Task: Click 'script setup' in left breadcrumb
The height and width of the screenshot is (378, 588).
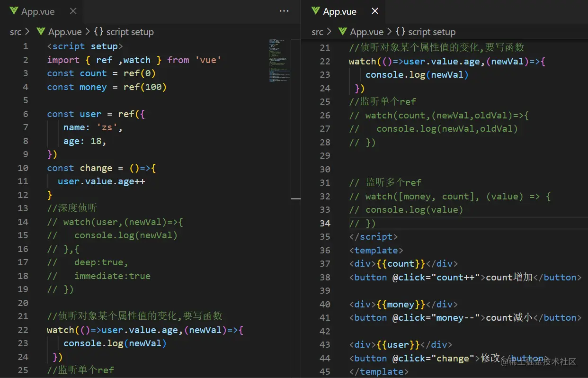Action: click(130, 32)
